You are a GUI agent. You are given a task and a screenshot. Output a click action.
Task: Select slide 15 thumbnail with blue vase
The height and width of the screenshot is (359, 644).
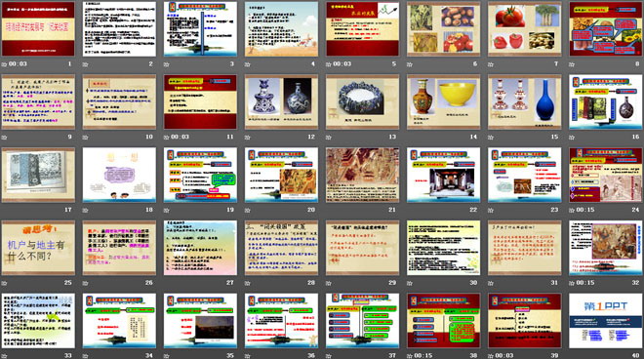click(x=525, y=101)
